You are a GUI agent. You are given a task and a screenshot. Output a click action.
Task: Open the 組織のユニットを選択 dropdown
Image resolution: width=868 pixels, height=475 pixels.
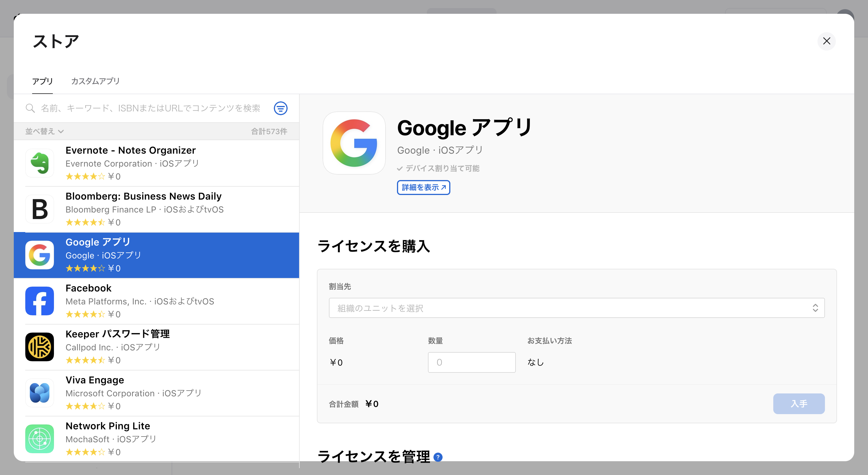[577, 308]
